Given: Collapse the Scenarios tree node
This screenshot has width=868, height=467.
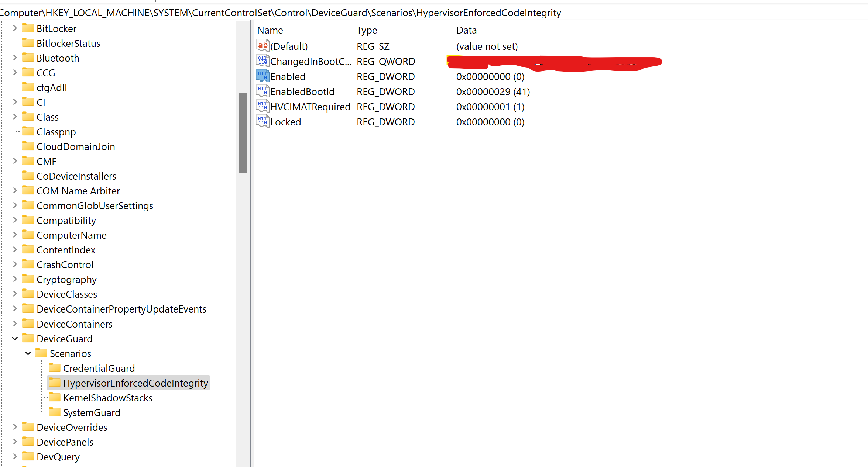Looking at the screenshot, I should pyautogui.click(x=28, y=353).
